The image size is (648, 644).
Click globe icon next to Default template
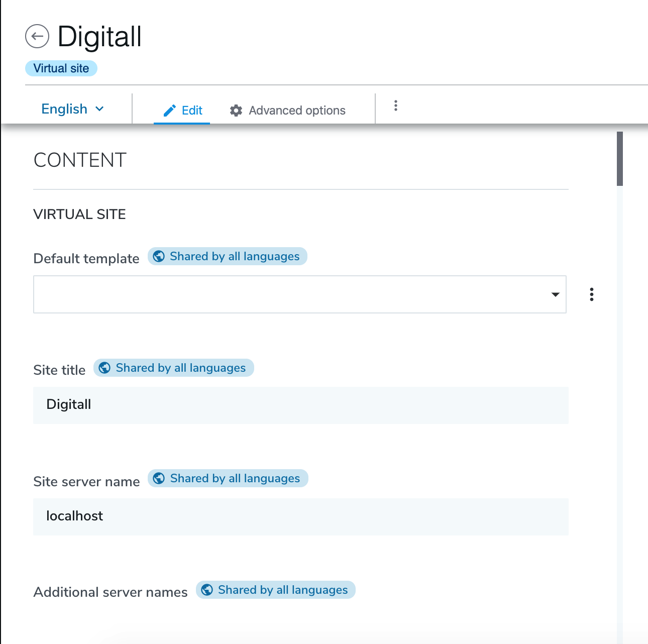coord(159,256)
